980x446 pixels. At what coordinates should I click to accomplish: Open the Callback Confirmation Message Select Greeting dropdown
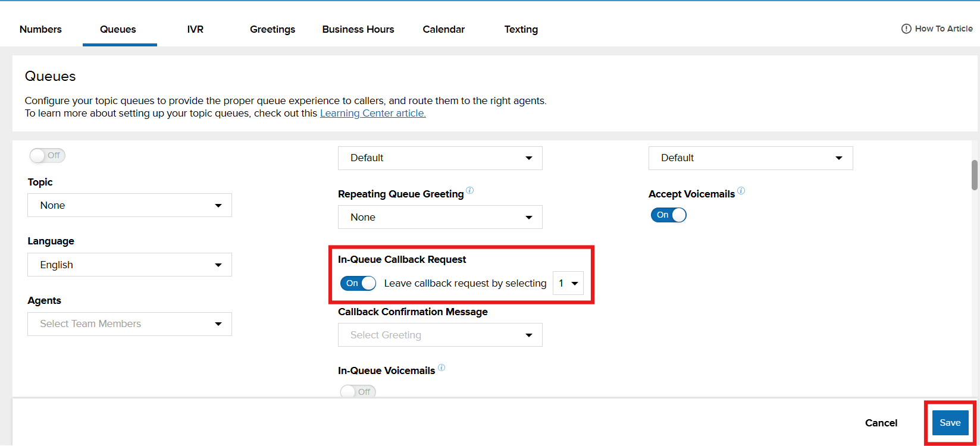coord(440,335)
